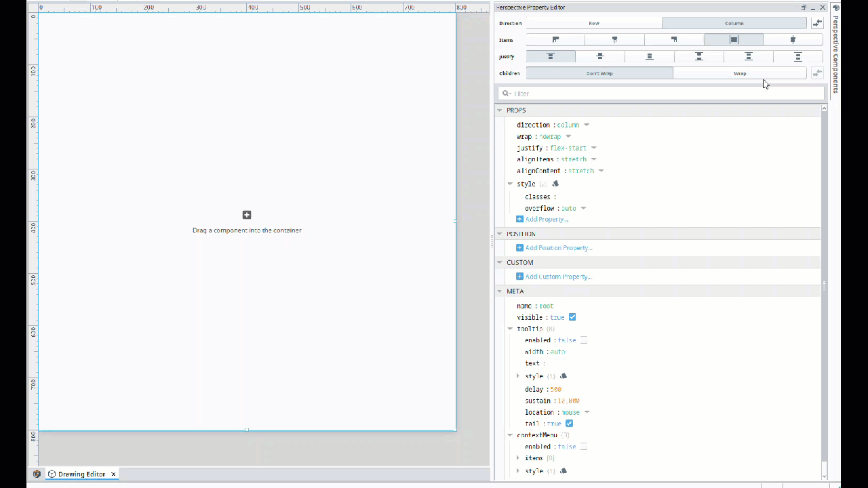The height and width of the screenshot is (488, 868).
Task: Switch to the Drawing Editor tab
Action: tap(81, 474)
